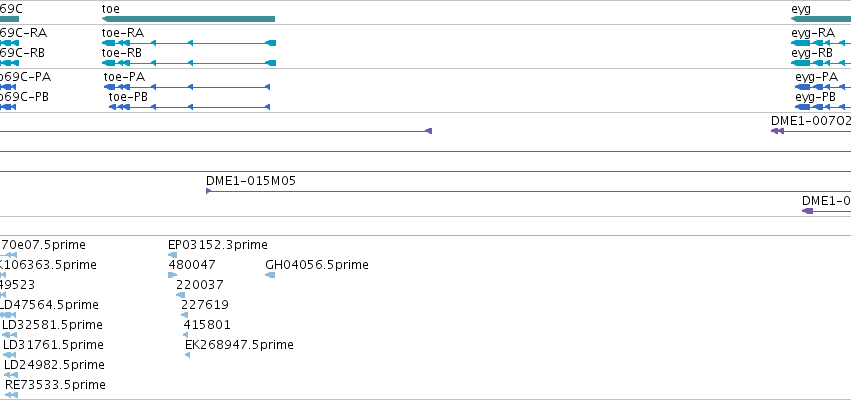Select the toe-PB protein feature
The width and height of the screenshot is (851, 400).
[x=189, y=107]
